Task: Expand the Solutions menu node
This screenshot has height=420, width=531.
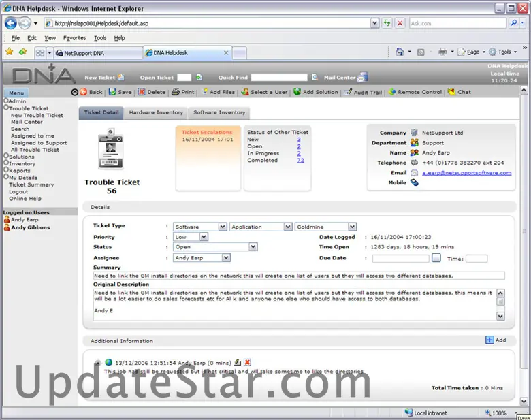Action: pyautogui.click(x=6, y=155)
